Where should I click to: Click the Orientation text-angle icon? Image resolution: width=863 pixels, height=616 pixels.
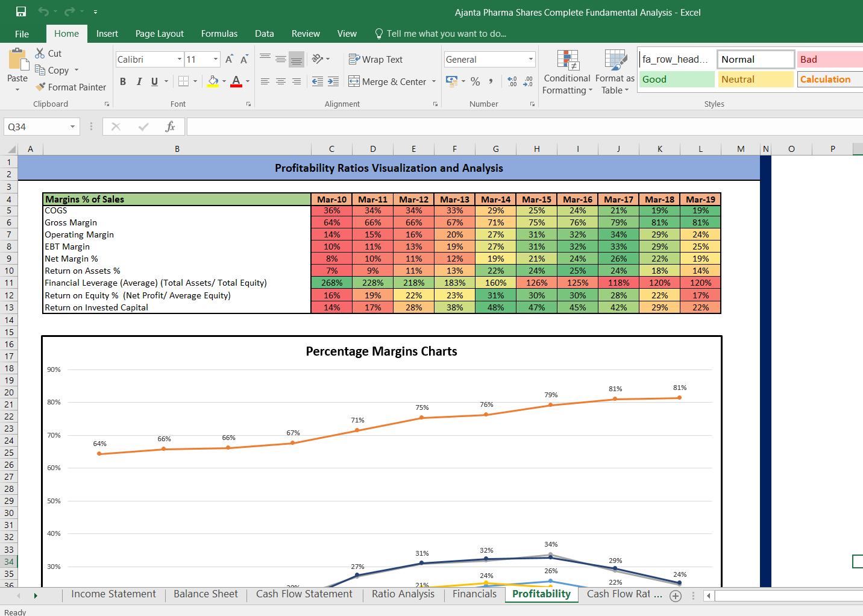tap(318, 58)
